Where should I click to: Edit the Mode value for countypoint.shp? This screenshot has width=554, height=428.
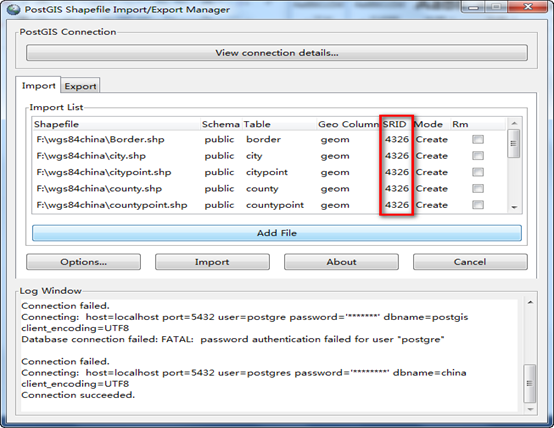click(432, 205)
